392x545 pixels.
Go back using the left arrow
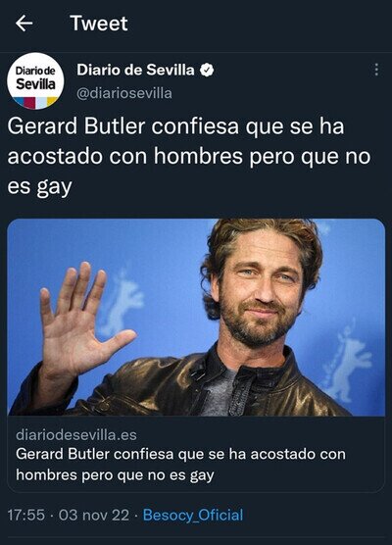[24, 24]
